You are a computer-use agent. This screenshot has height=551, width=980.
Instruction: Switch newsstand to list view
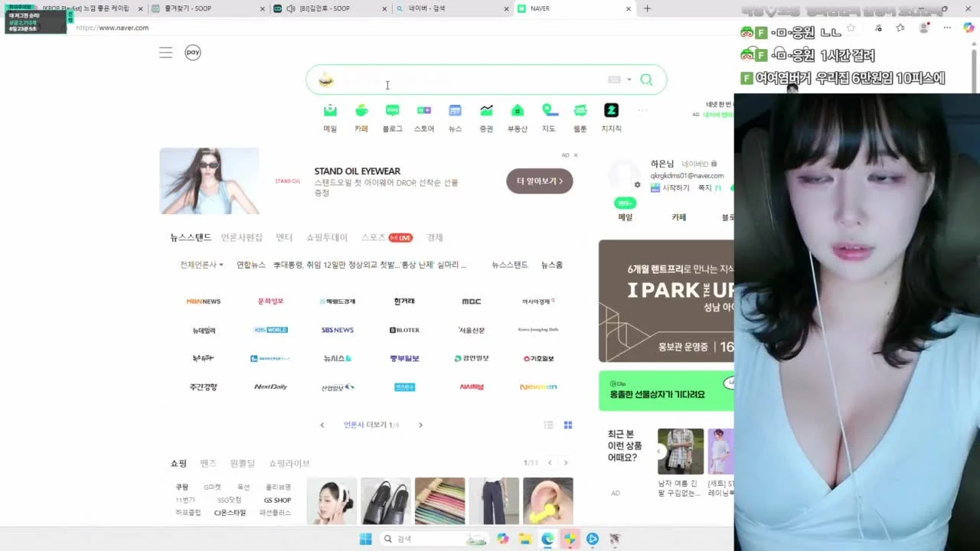[548, 425]
